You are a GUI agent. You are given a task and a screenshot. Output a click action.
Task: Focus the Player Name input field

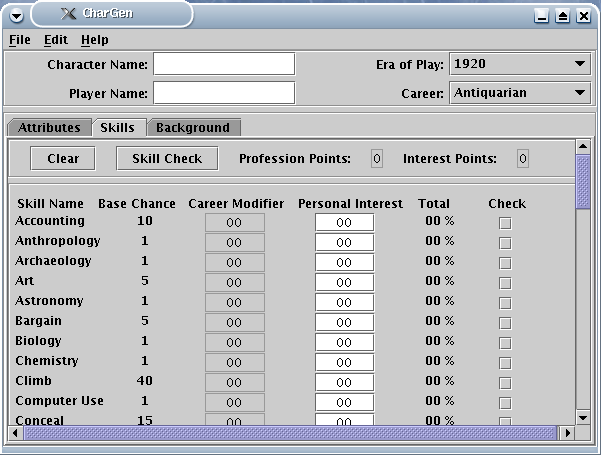224,93
